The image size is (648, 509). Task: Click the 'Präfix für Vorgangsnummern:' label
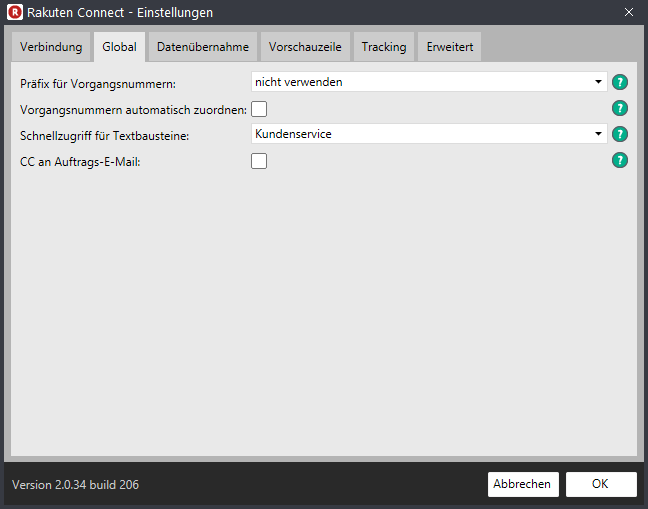pos(98,84)
